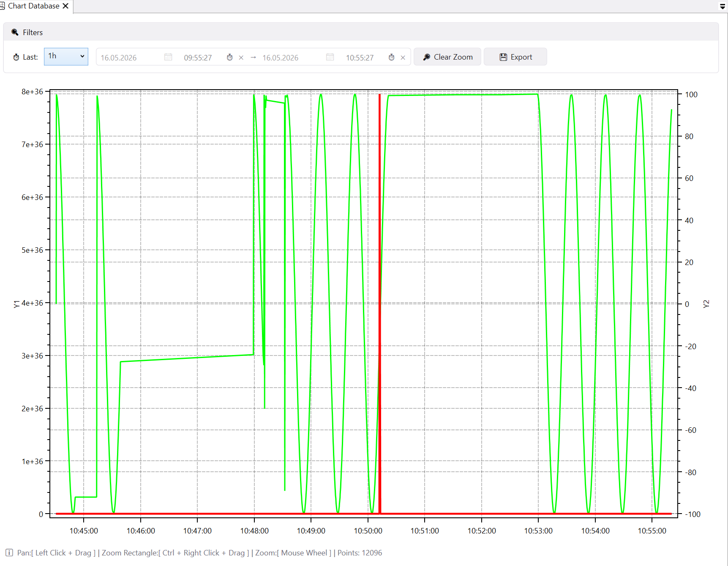Viewport: 728px width, 566px height.
Task: Click the Points: 12096 status text
Action: (360, 552)
